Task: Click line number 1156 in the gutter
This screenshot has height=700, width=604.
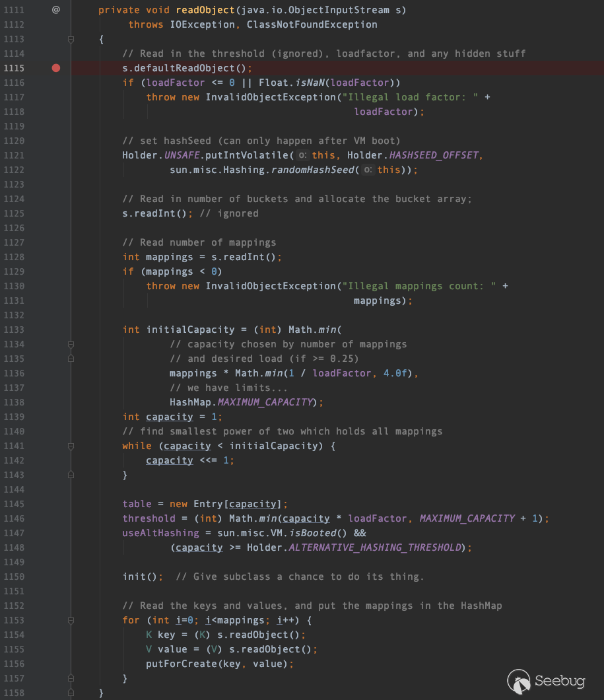Action: click(14, 664)
